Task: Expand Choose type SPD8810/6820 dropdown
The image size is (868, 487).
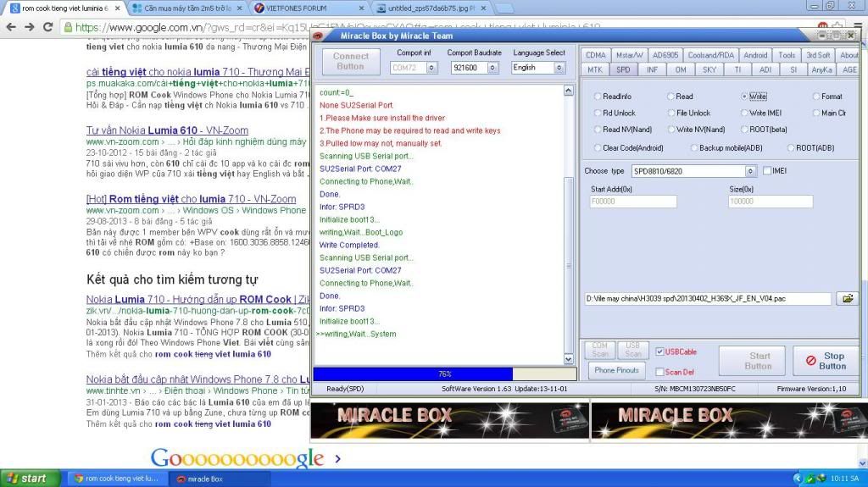Action: click(x=750, y=172)
